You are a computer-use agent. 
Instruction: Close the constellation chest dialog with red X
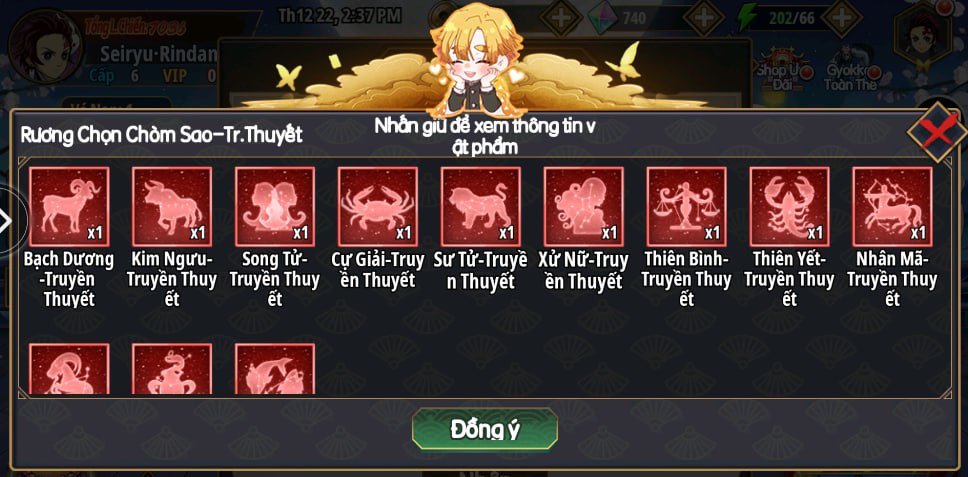938,131
